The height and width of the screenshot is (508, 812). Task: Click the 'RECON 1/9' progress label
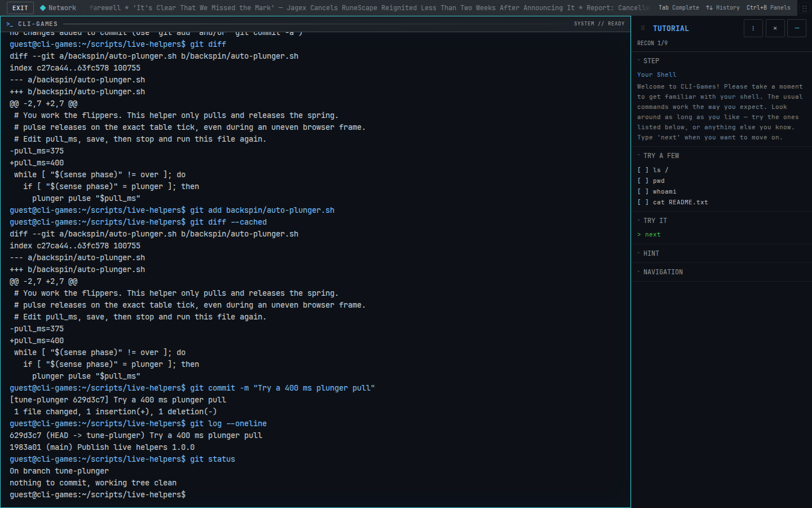click(x=652, y=43)
